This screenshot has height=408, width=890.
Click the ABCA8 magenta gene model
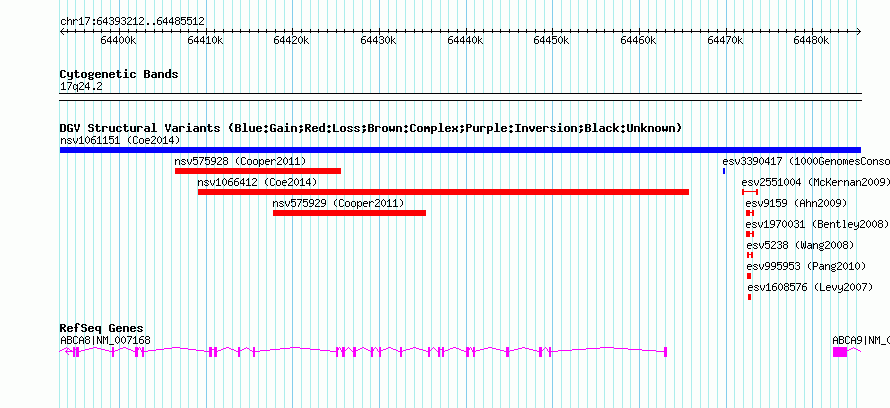(363, 352)
